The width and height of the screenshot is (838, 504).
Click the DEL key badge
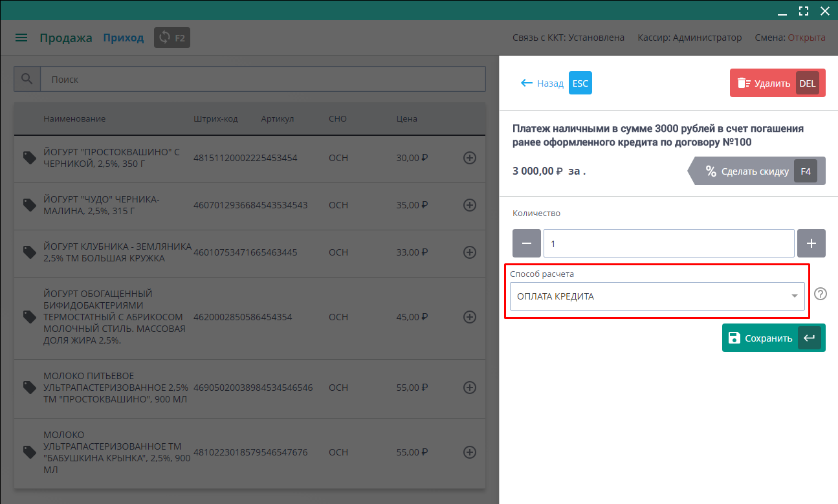(808, 83)
